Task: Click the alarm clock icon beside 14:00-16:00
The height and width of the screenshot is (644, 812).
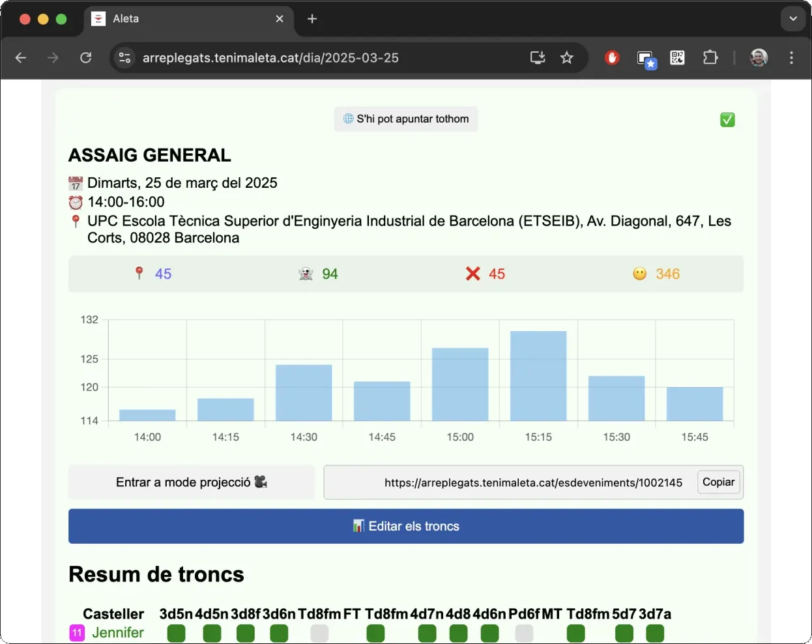Action: coord(76,202)
